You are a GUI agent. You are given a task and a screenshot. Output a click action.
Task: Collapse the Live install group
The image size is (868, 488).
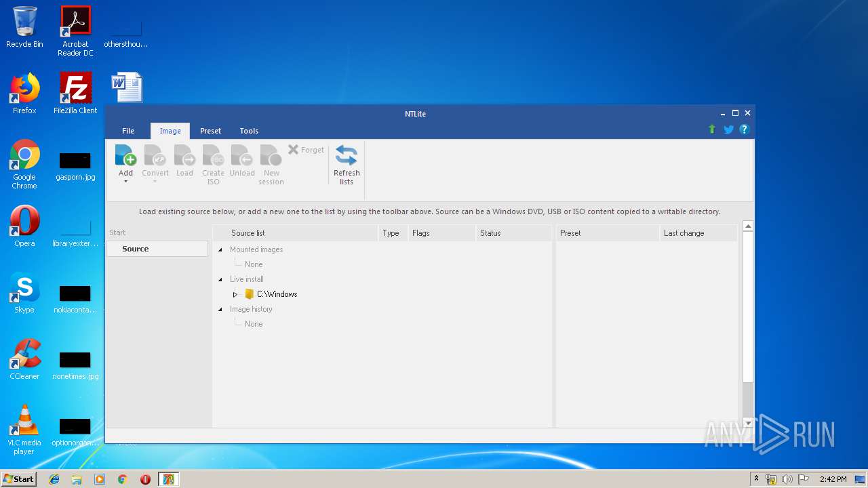(x=220, y=279)
